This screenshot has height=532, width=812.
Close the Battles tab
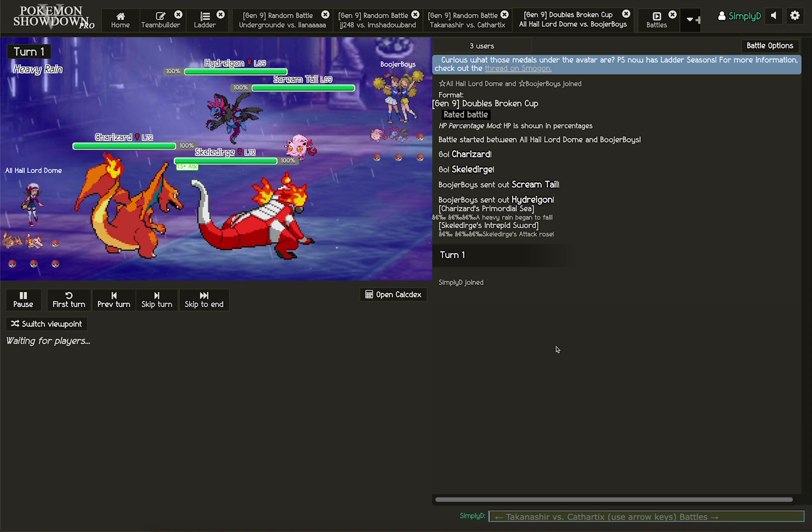pos(672,15)
